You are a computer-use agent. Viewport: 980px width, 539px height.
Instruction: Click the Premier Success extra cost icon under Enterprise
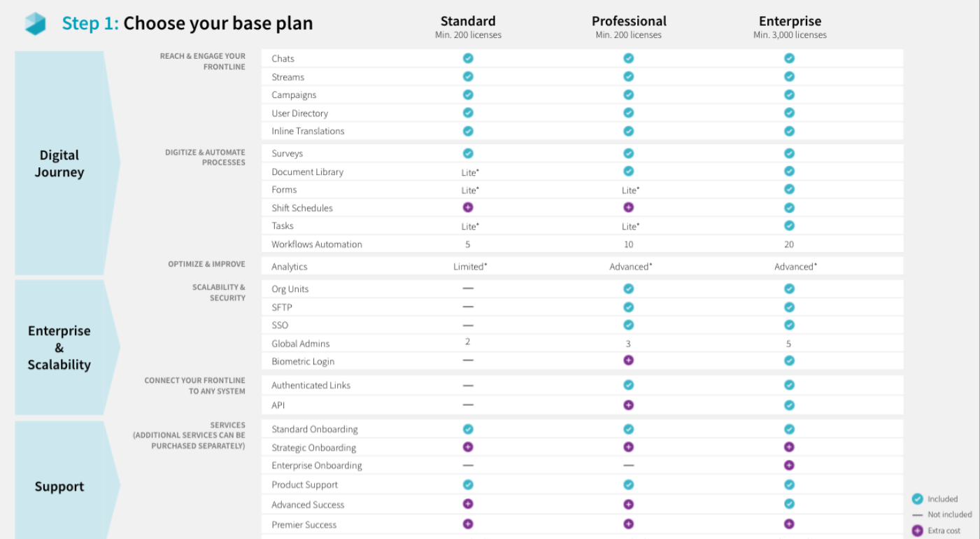coord(789,523)
